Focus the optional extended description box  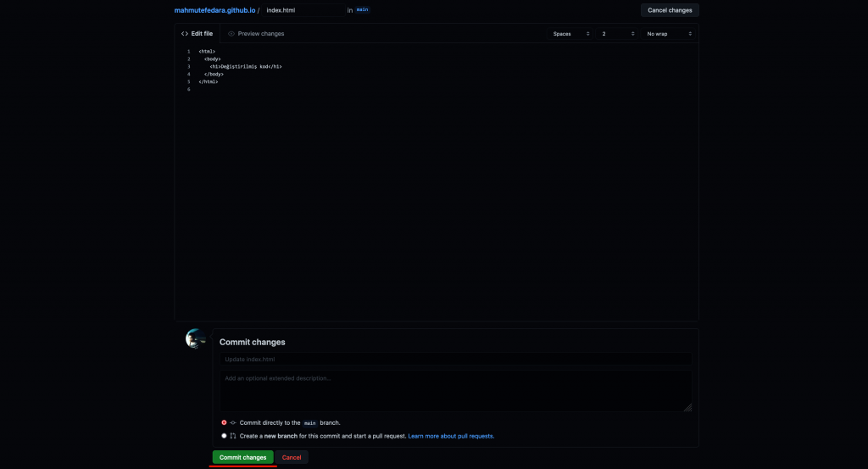[455, 391]
